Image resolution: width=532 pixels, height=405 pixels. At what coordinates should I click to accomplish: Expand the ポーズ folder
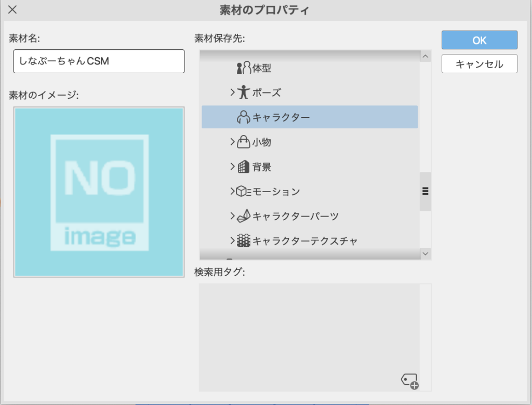click(232, 92)
